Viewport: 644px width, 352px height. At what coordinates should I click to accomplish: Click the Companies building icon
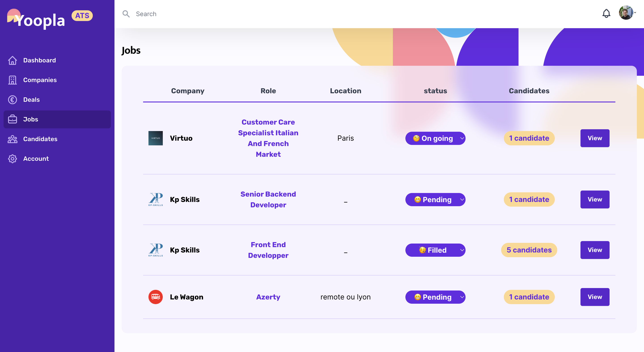tap(12, 80)
